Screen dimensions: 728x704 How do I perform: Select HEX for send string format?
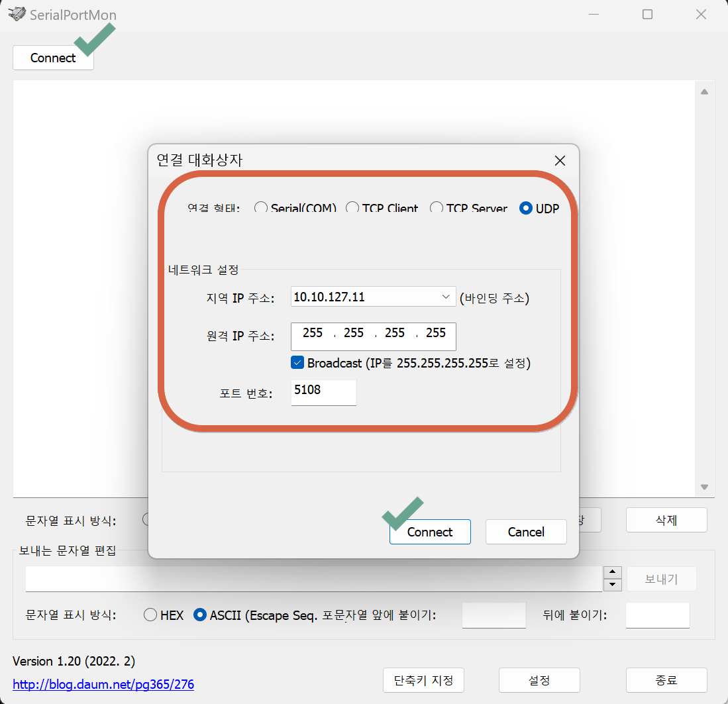pyautogui.click(x=150, y=615)
